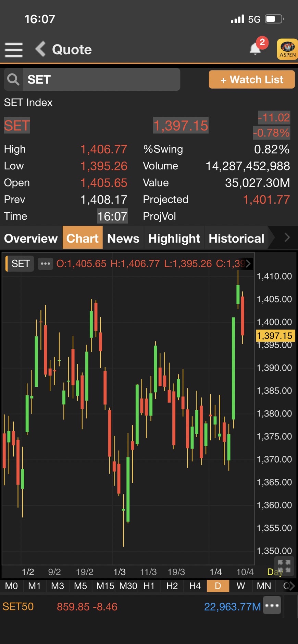The height and width of the screenshot is (644, 298).
Task: Tap the SET series label button
Action: (x=21, y=263)
